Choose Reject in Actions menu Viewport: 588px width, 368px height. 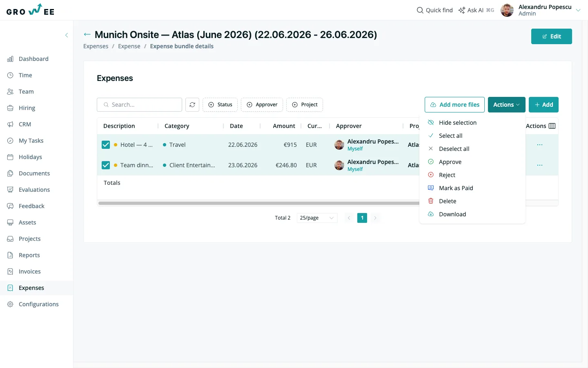point(472,175)
